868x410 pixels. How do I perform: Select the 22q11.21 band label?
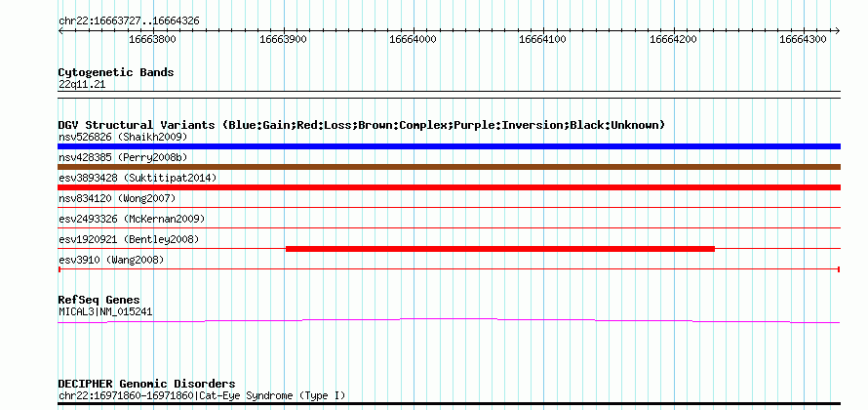[x=82, y=85]
